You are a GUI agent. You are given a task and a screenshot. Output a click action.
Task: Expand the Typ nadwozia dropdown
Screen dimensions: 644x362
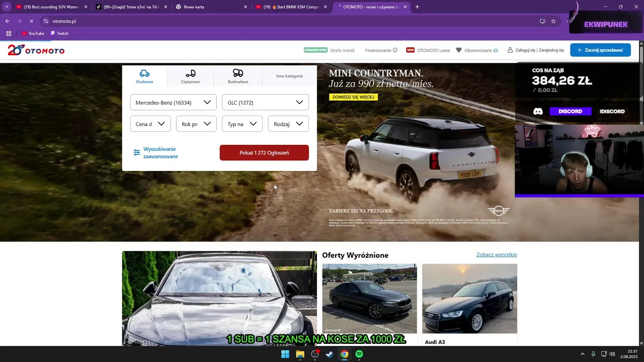click(242, 124)
